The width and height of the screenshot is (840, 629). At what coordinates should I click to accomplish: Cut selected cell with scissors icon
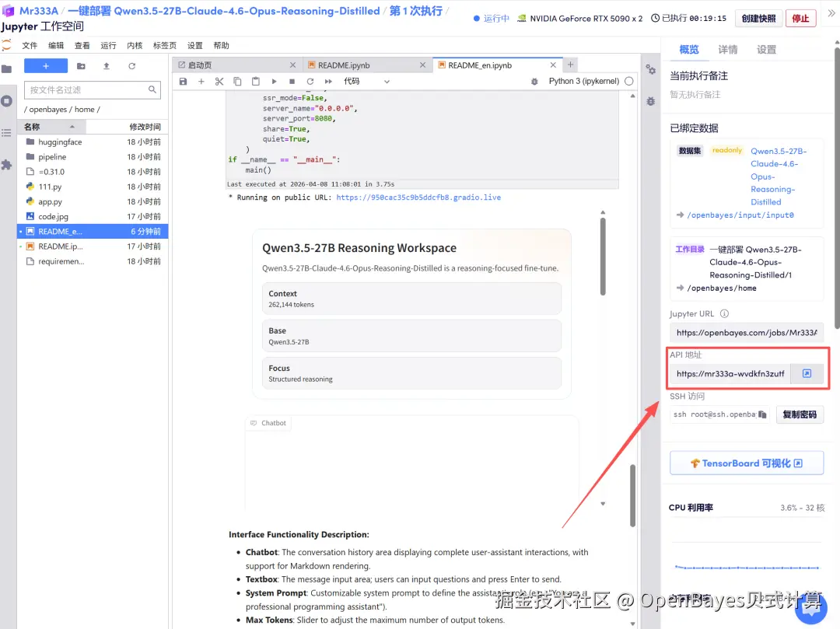click(219, 82)
